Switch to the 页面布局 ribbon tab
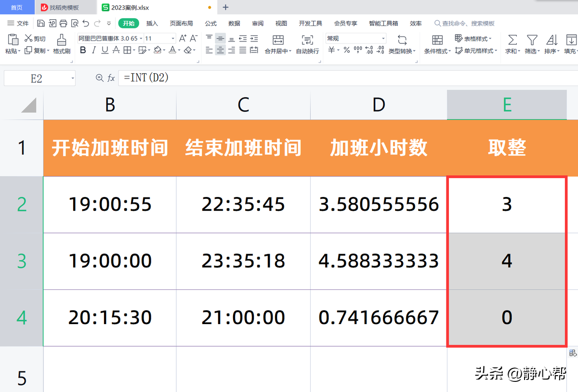 pos(182,23)
